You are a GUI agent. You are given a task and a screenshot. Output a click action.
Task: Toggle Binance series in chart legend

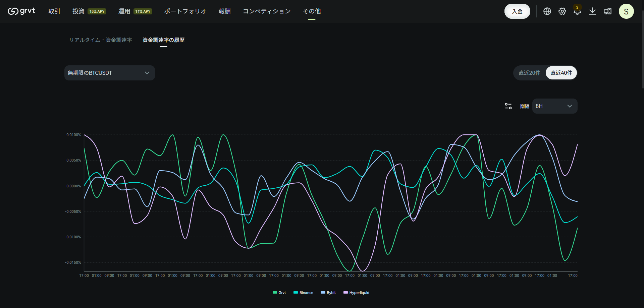coord(304,293)
